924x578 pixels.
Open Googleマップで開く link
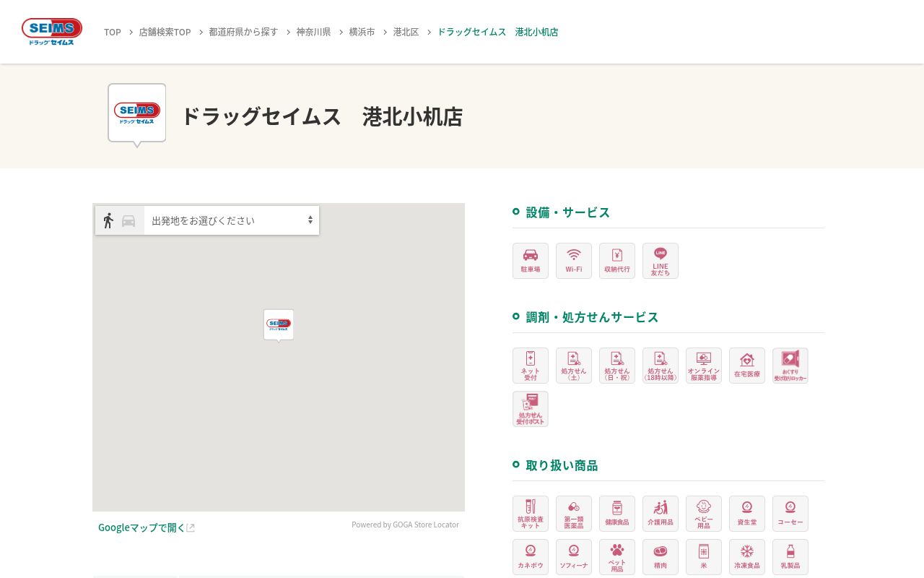tap(147, 527)
